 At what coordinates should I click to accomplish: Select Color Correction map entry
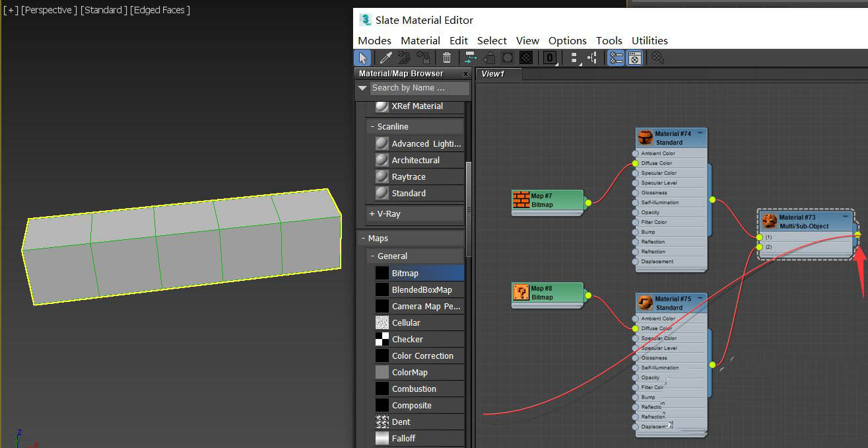point(418,355)
